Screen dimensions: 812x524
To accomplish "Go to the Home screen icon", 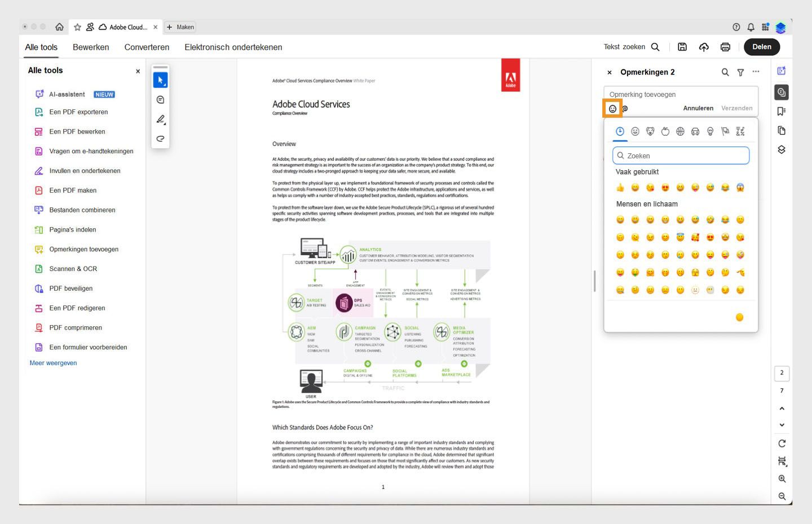I will pos(59,27).
